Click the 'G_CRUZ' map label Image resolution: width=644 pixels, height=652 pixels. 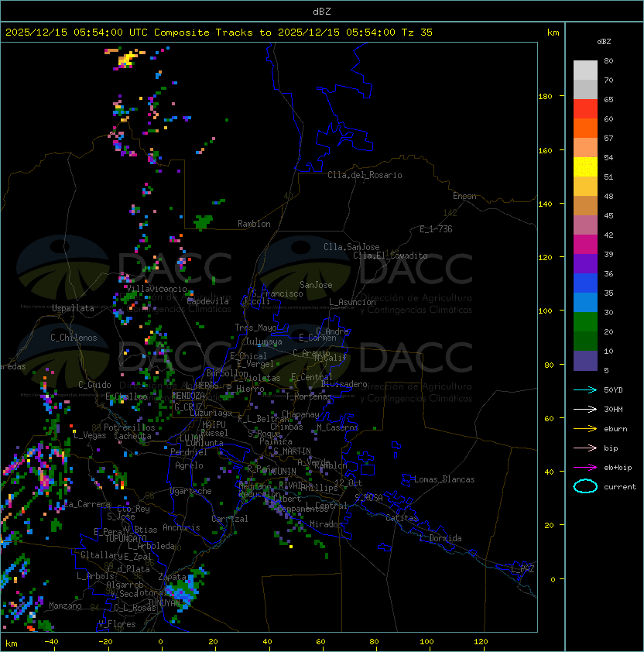pos(188,407)
